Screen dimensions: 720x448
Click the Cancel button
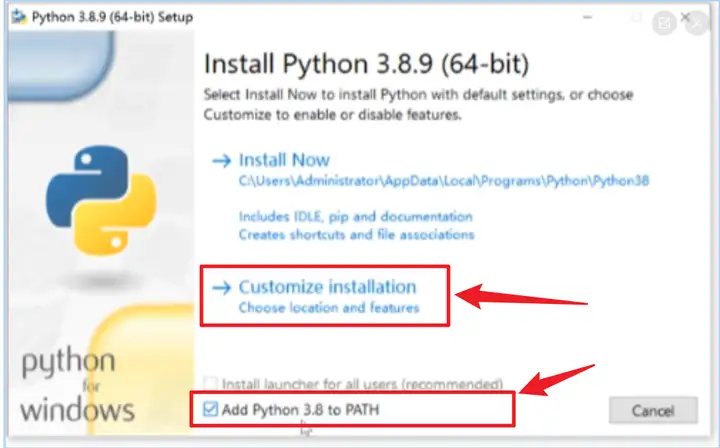(x=653, y=410)
